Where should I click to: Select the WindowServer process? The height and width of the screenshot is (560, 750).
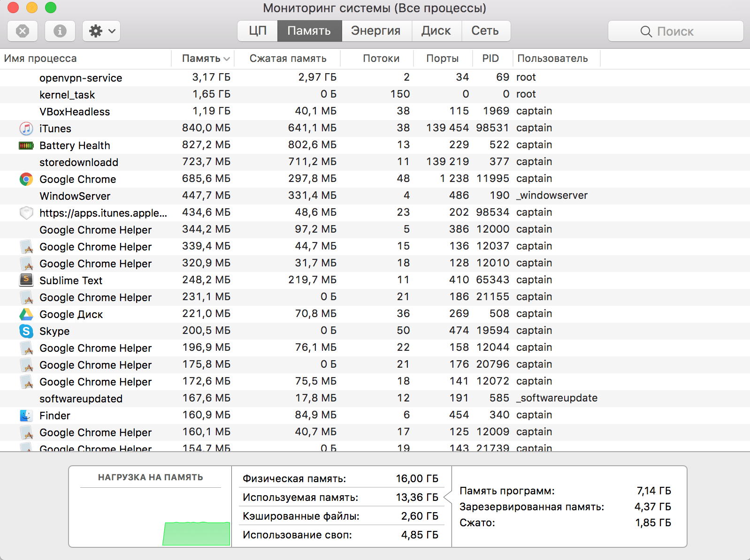(375, 196)
